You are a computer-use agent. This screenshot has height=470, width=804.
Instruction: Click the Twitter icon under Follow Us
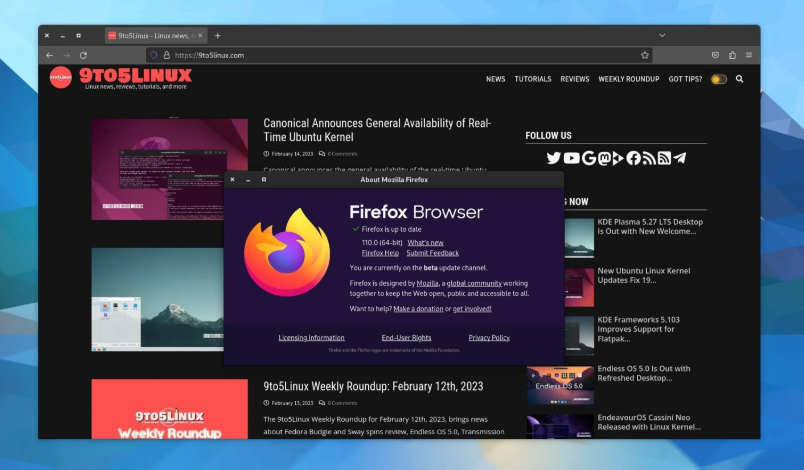pos(553,158)
